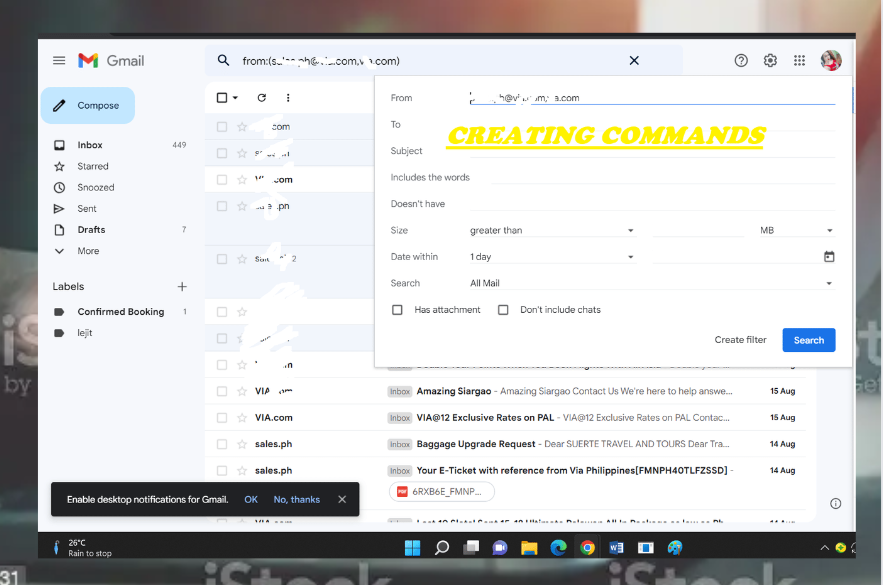Open the Support help icon
The height and width of the screenshot is (585, 883).
(741, 60)
